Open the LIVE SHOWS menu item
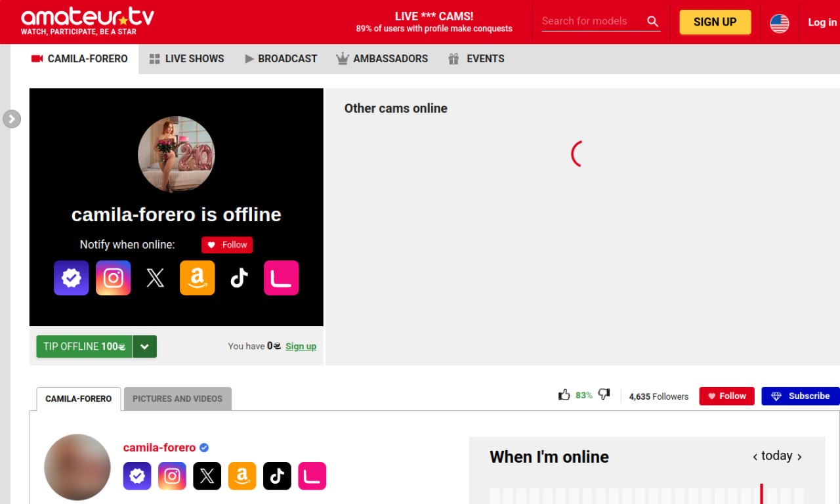840x504 pixels. coord(187,59)
